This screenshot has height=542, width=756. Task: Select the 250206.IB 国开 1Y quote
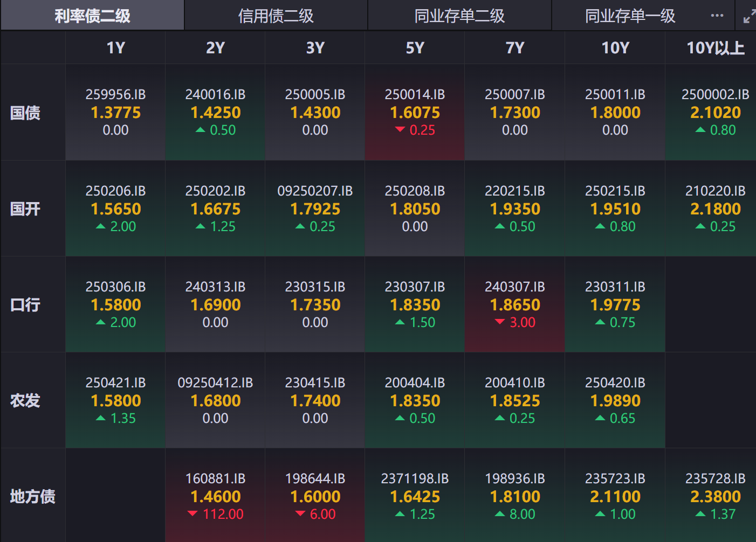pos(115,209)
